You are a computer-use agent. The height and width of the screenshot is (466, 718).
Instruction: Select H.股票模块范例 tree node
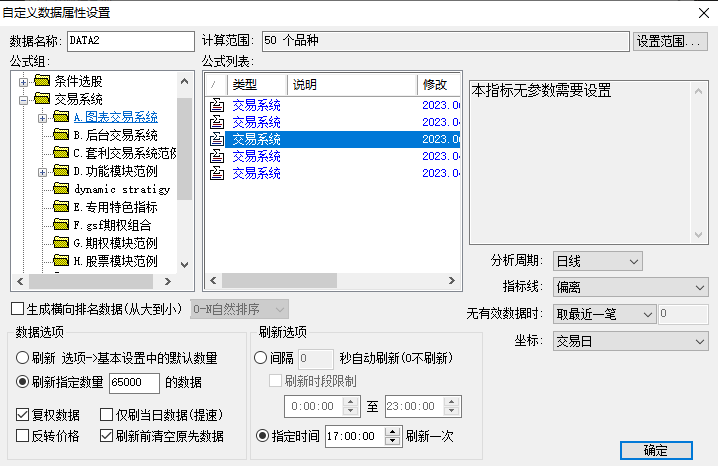tap(115, 261)
